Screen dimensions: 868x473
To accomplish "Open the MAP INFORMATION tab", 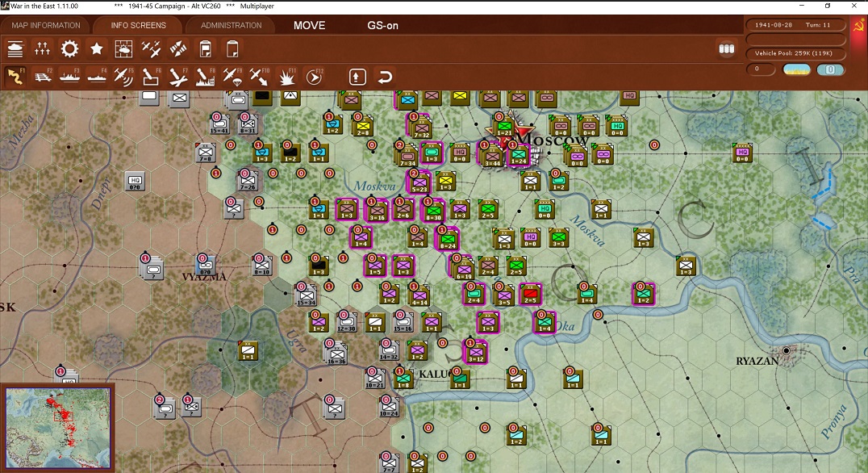I will tap(46, 26).
